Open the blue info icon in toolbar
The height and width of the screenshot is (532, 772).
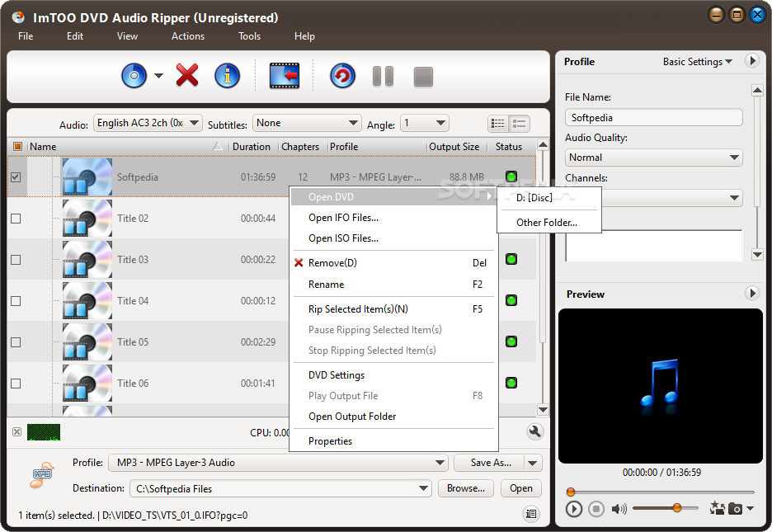click(x=227, y=76)
